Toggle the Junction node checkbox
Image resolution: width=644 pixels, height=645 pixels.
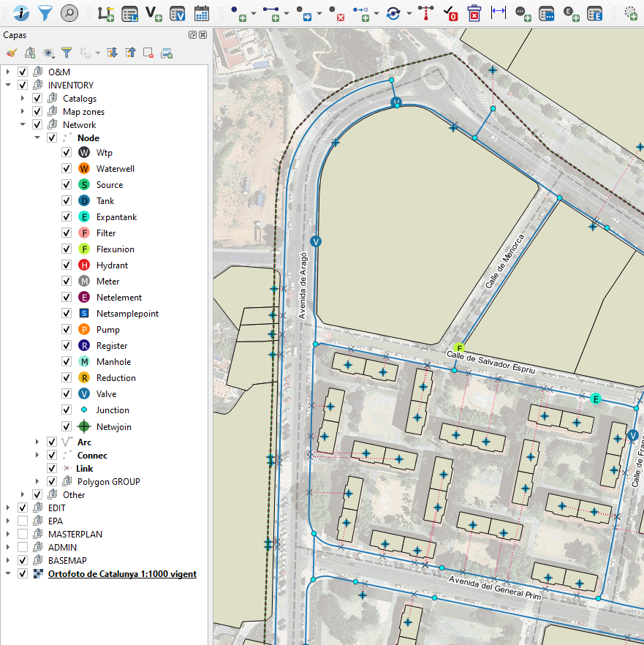point(67,410)
